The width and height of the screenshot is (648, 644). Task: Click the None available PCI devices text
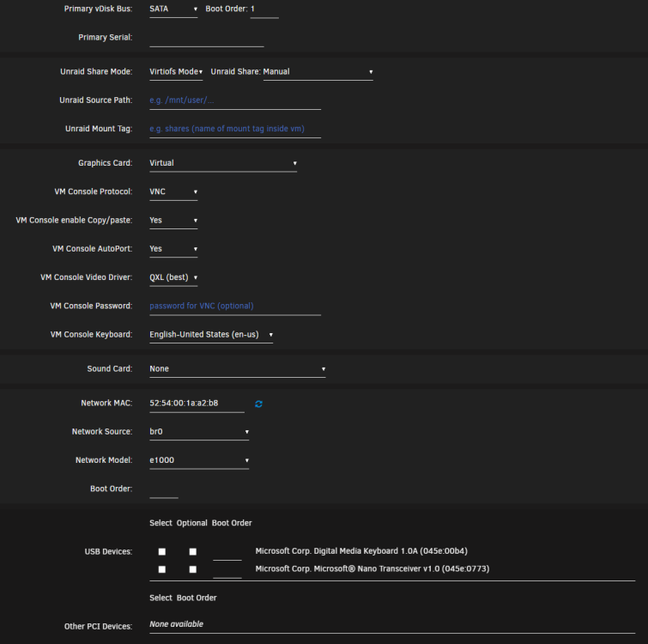(177, 624)
